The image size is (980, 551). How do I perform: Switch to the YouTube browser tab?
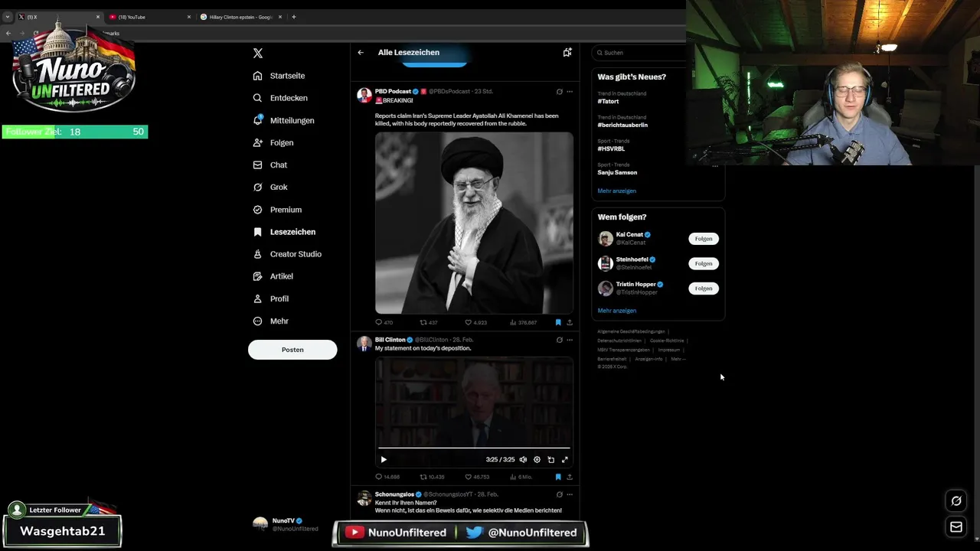[149, 17]
